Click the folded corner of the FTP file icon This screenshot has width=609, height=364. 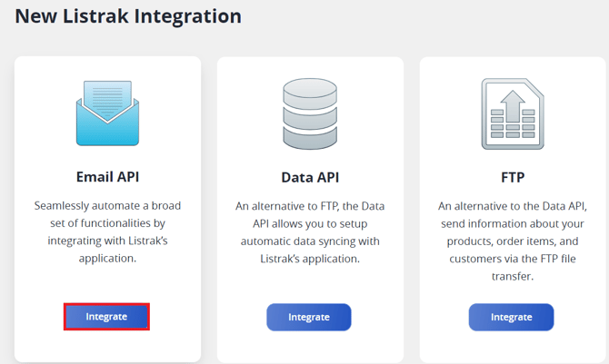click(x=534, y=87)
